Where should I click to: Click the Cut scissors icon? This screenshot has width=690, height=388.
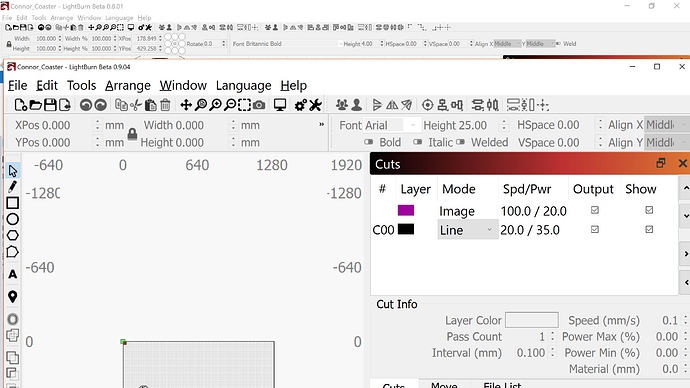tap(136, 105)
